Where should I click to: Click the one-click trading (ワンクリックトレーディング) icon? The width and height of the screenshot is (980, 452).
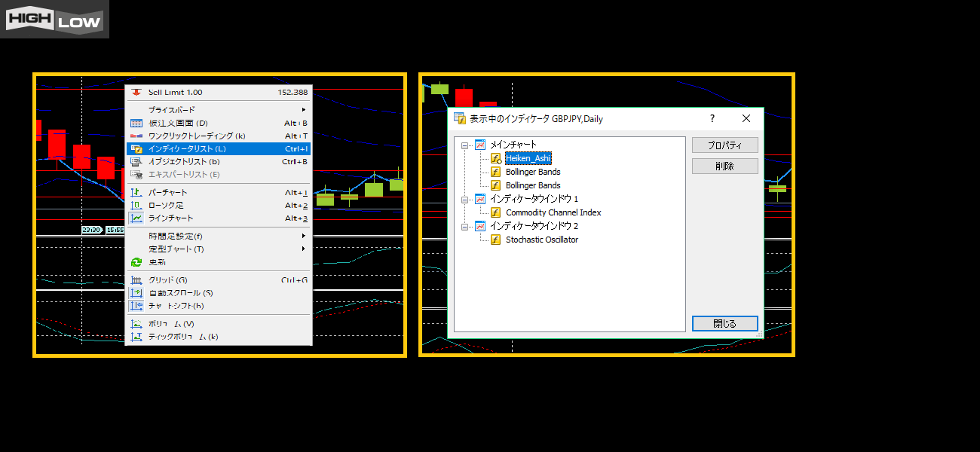136,136
